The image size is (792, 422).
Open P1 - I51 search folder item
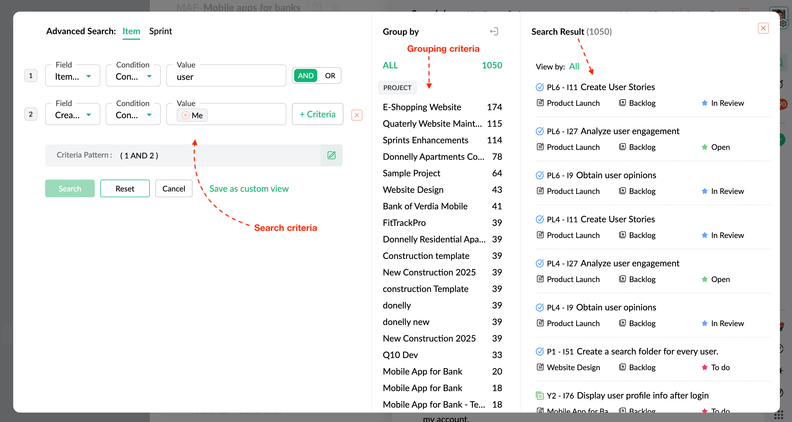coord(632,351)
